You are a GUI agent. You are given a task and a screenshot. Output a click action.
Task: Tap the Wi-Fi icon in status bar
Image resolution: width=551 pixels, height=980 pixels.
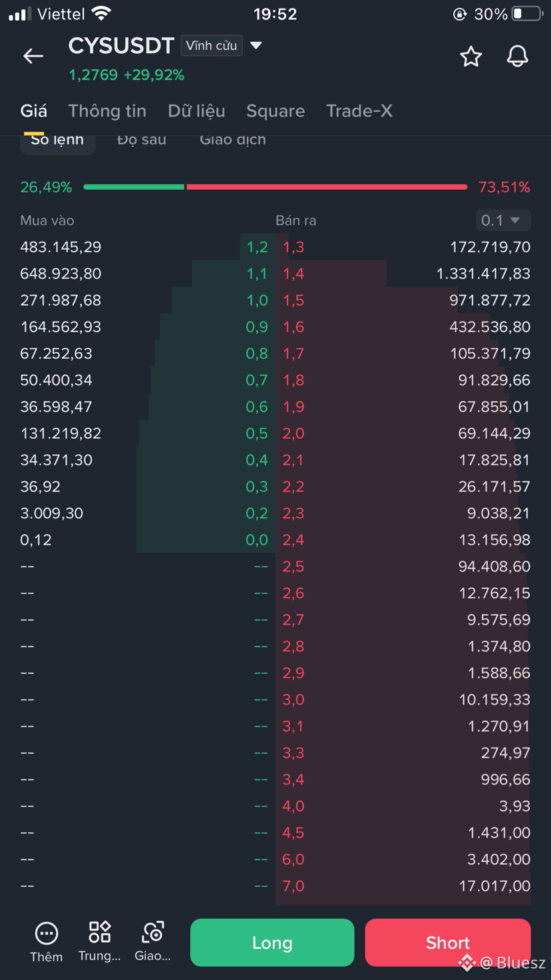tap(102, 13)
